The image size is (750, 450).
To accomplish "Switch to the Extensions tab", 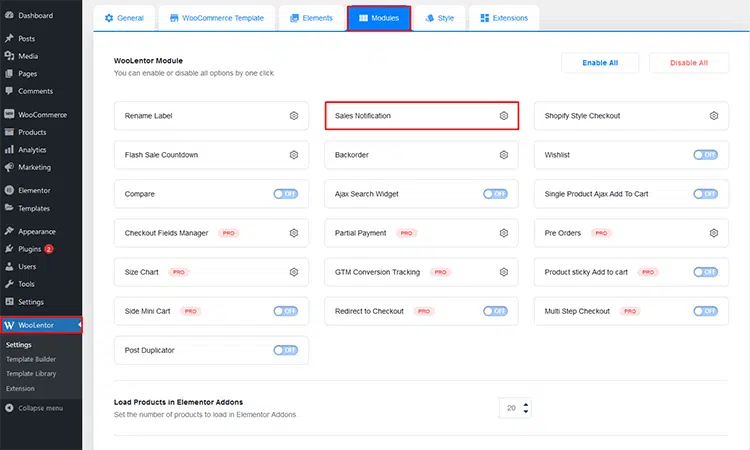I will pos(504,18).
